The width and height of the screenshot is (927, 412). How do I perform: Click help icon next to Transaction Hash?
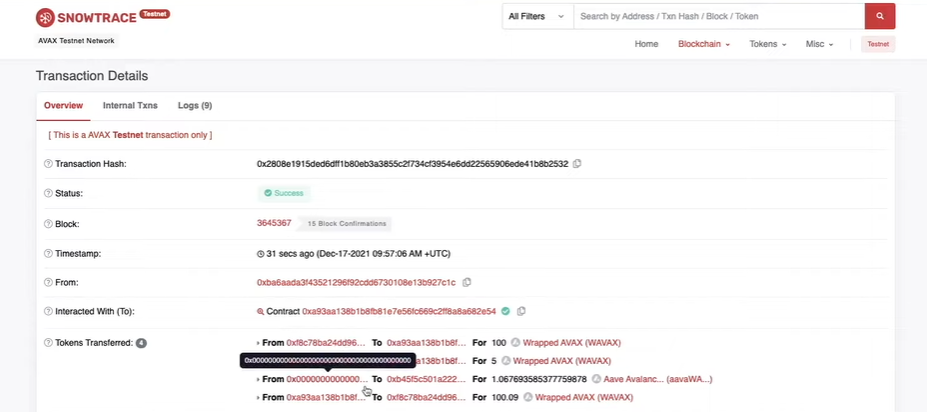[48, 164]
